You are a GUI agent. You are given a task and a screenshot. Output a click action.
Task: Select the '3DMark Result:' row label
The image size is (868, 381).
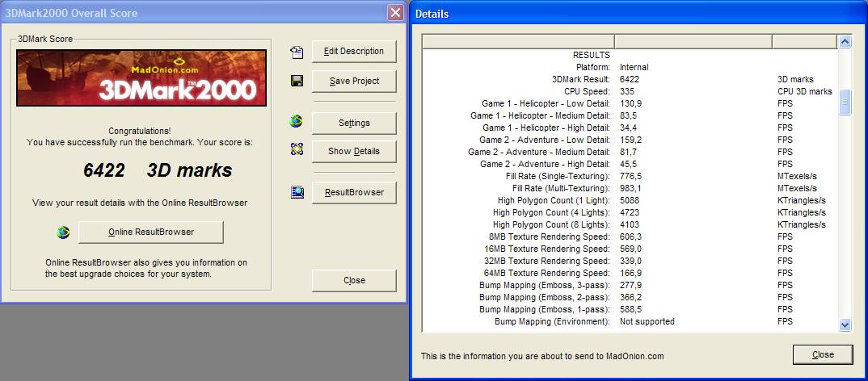click(581, 80)
